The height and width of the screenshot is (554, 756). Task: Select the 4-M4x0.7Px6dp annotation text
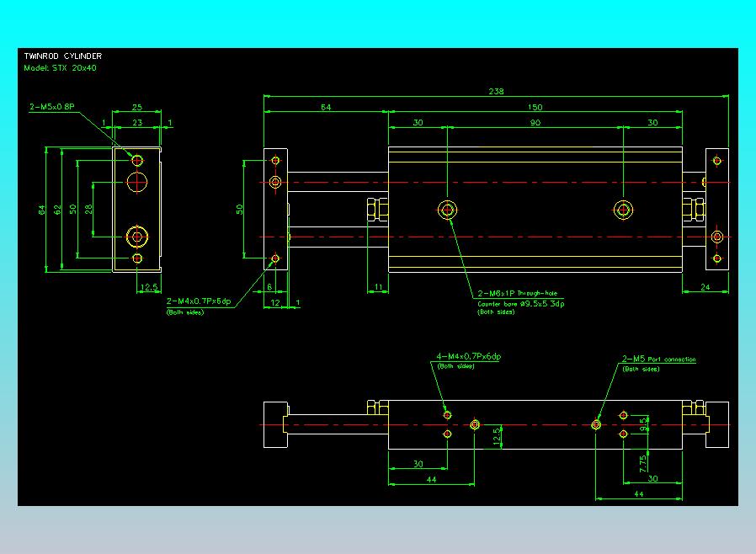tap(469, 356)
